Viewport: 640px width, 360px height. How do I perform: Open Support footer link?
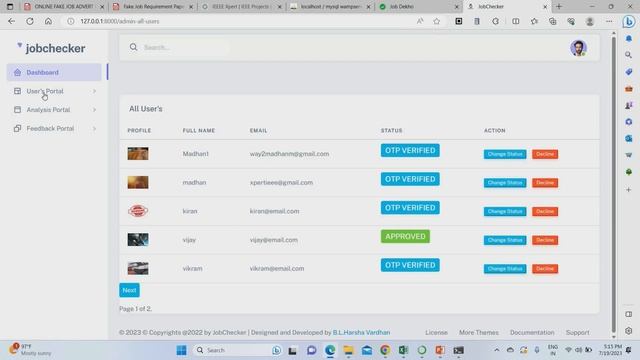coord(578,333)
